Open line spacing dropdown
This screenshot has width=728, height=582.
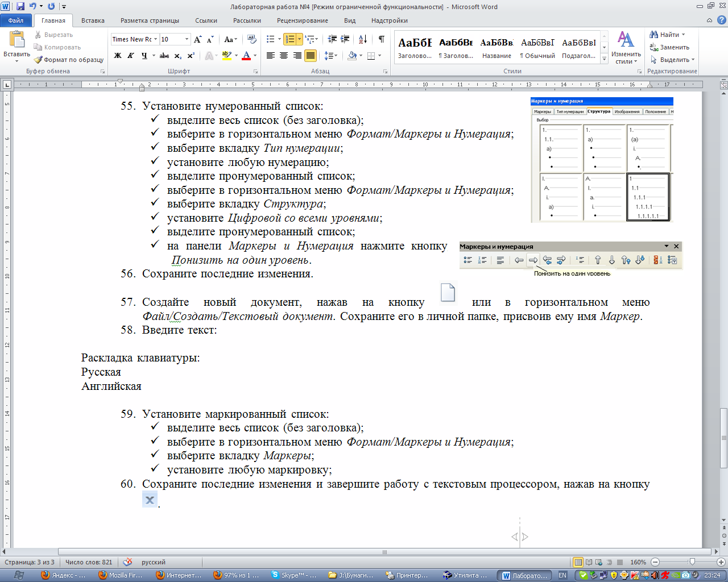pyautogui.click(x=330, y=56)
